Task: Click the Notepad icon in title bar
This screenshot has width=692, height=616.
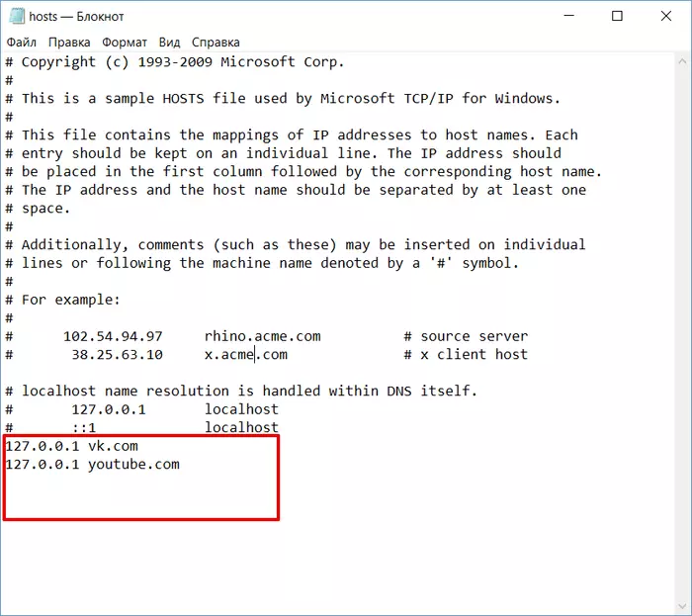Action: (x=17, y=17)
